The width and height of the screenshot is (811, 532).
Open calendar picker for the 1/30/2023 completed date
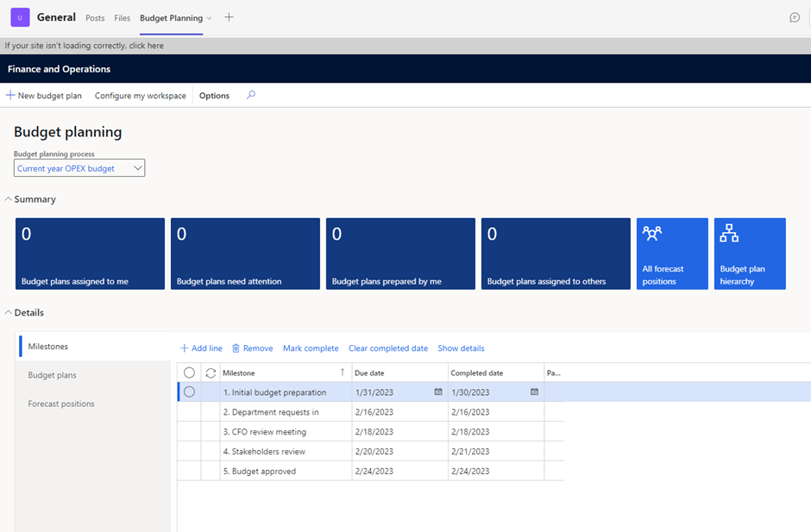(x=534, y=392)
